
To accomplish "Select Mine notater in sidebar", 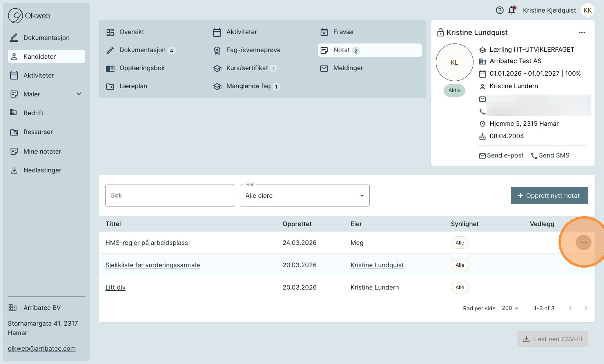I will click(42, 151).
